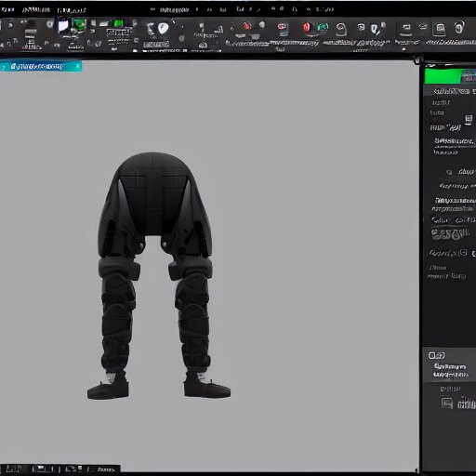Click the pen-and-shield icon in the toolbar

(x=376, y=29)
